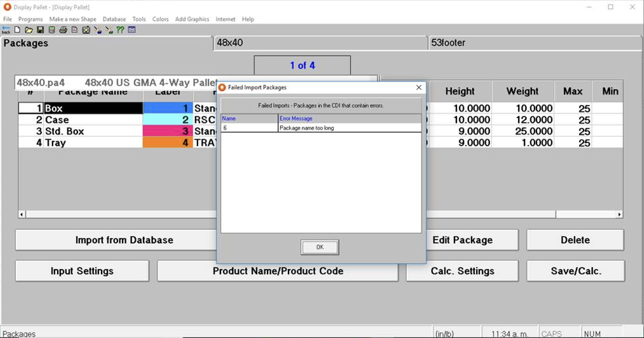Save using the floppy disk icon
The height and width of the screenshot is (338, 644).
[x=40, y=30]
